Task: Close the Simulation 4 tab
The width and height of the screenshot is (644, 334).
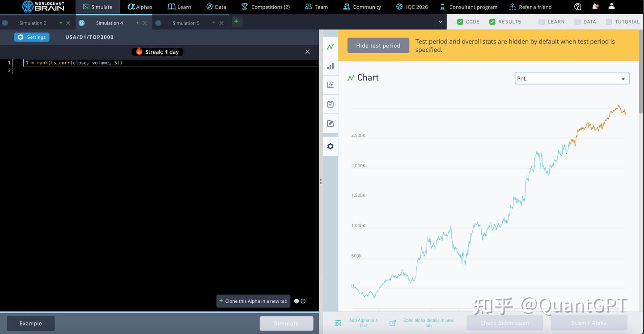Action: (x=145, y=23)
